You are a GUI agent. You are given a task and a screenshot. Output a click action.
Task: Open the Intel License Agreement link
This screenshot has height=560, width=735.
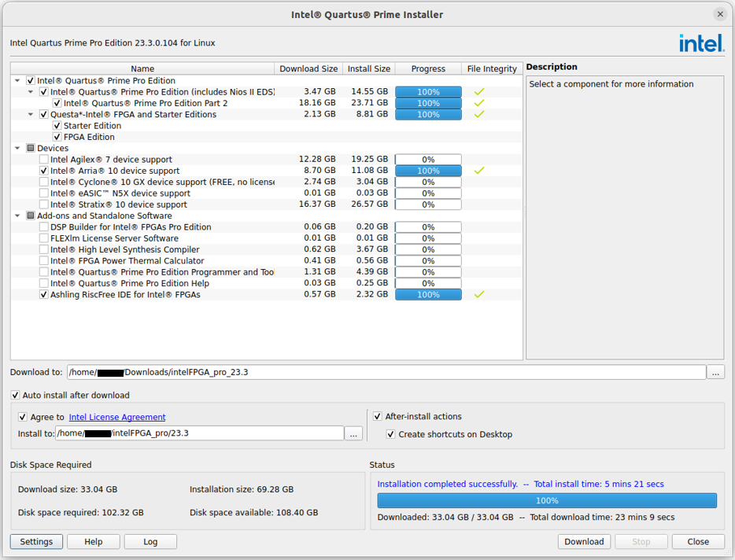coord(117,418)
